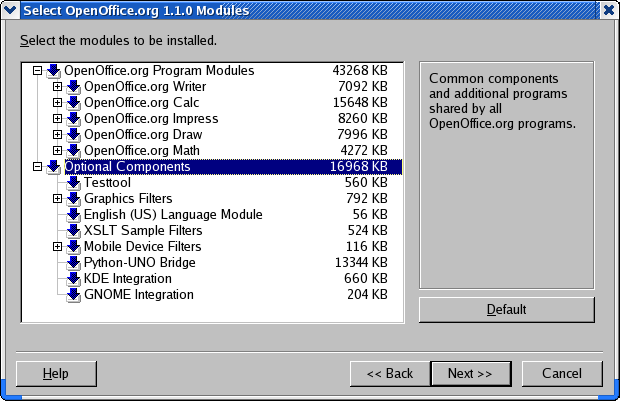This screenshot has width=620, height=401.
Task: Cancel the installation
Action: pyautogui.click(x=562, y=373)
